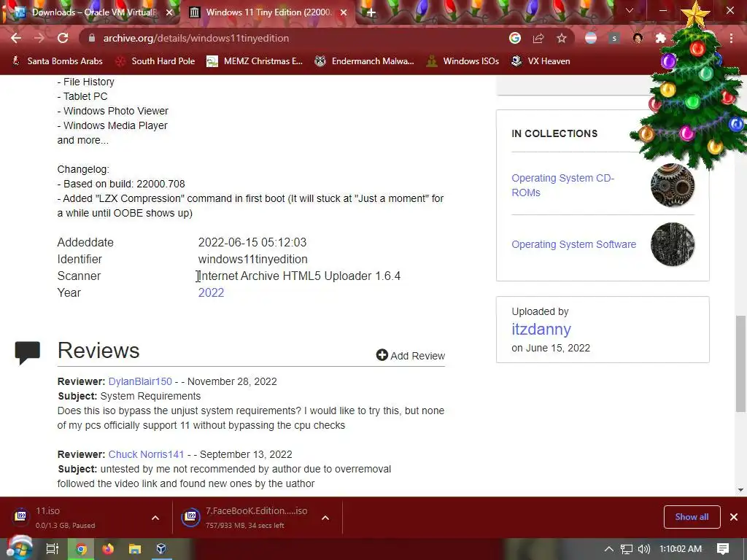Click the Google search icon in address bar
747x560 pixels.
pyautogui.click(x=515, y=38)
